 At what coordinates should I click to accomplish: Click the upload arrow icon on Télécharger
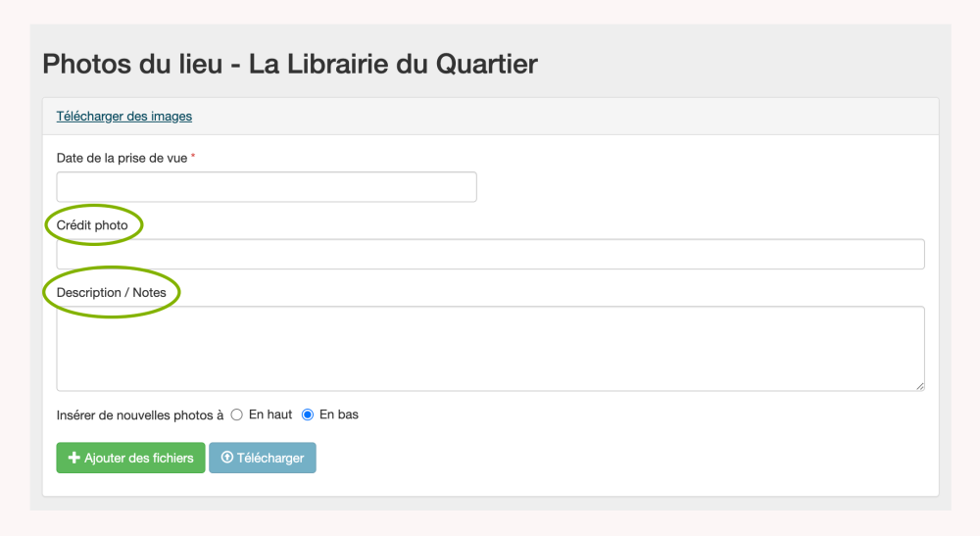227,459
